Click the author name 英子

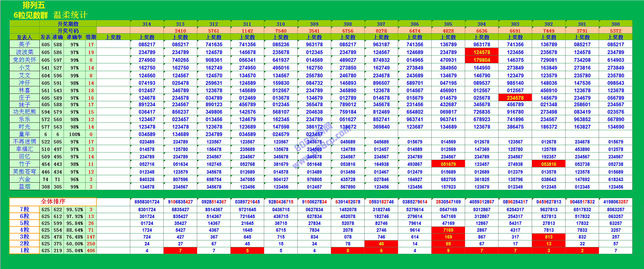24,44
